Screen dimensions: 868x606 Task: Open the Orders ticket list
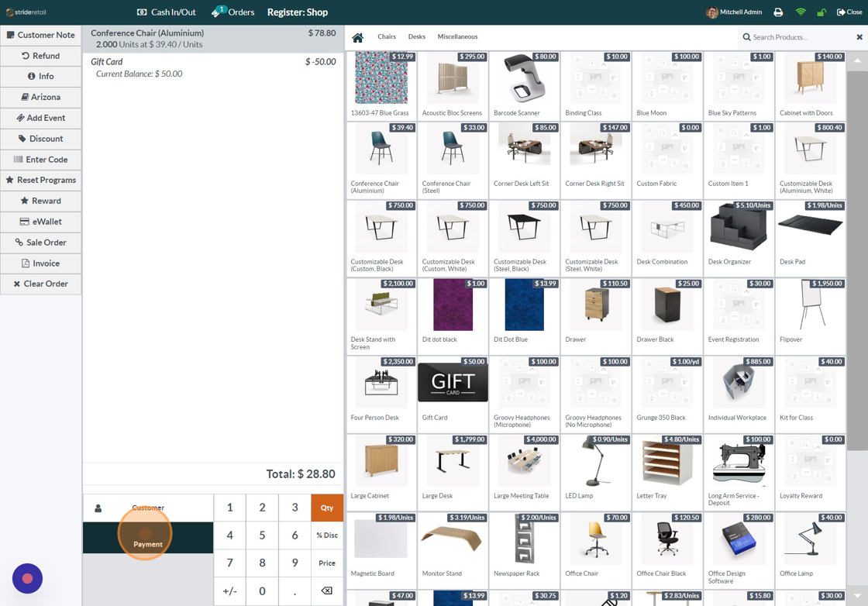(x=232, y=12)
